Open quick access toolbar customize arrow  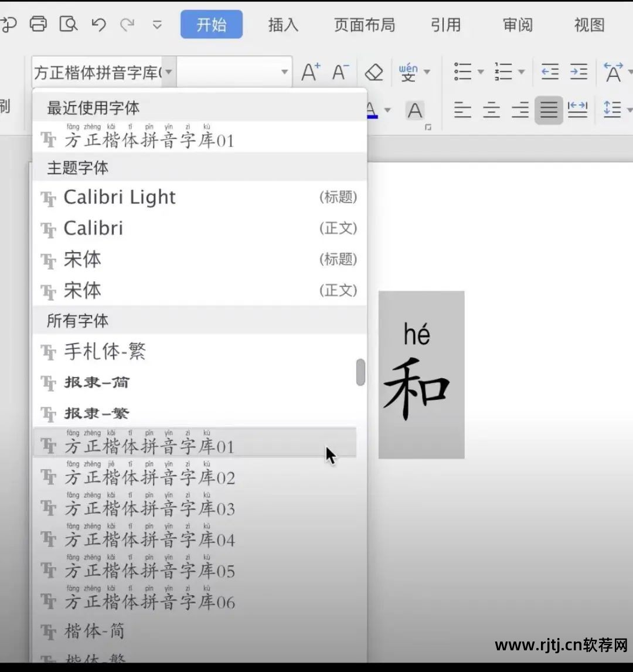click(x=157, y=25)
